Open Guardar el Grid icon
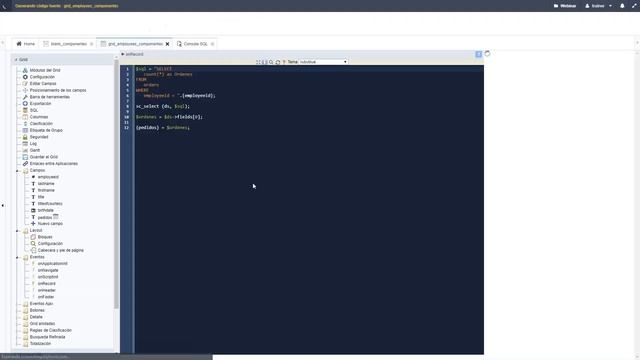 click(25, 157)
